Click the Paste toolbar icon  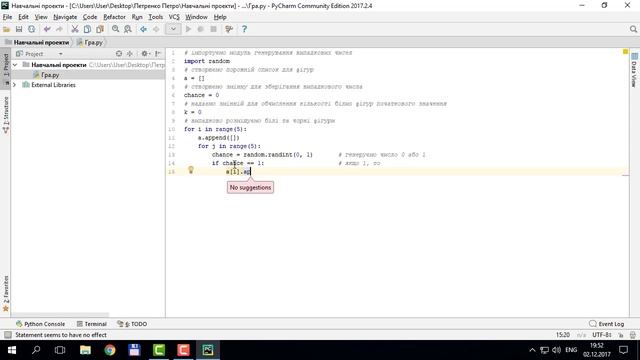pyautogui.click(x=100, y=29)
